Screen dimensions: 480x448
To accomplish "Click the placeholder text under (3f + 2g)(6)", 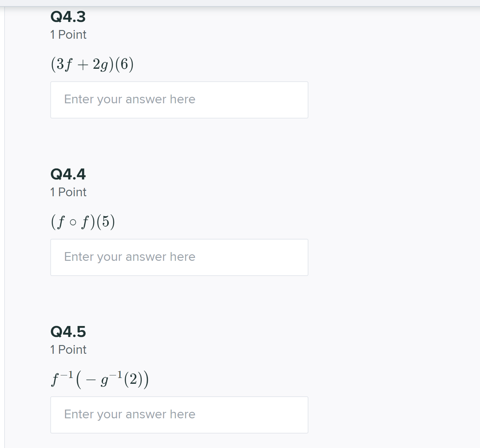I will pyautogui.click(x=129, y=99).
